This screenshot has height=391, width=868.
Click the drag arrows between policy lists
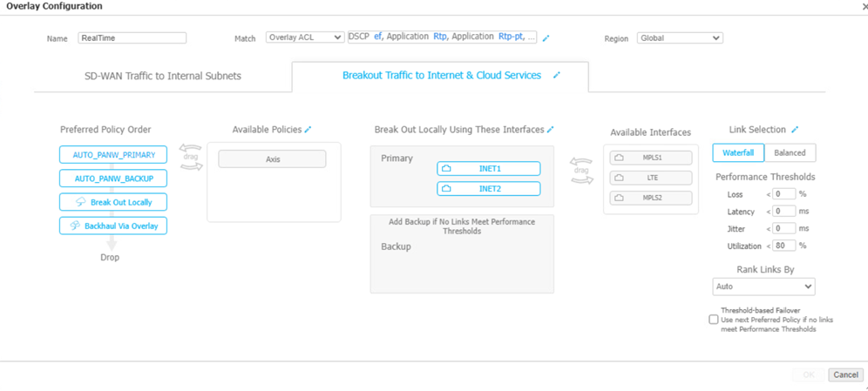point(191,157)
